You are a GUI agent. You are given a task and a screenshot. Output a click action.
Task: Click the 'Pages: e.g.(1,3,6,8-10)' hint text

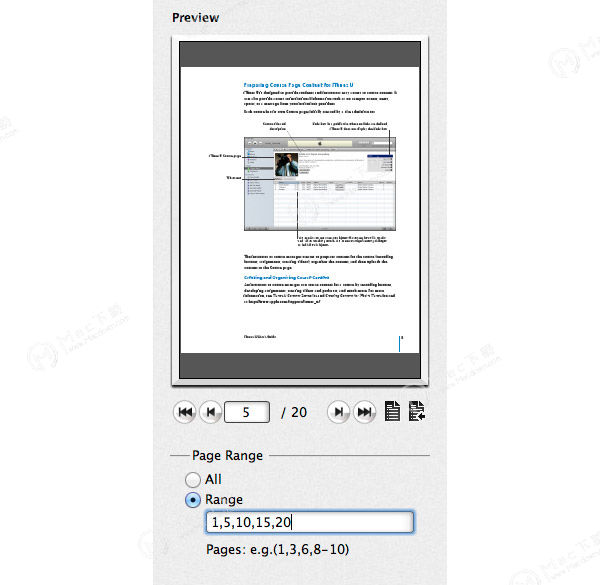(x=277, y=549)
